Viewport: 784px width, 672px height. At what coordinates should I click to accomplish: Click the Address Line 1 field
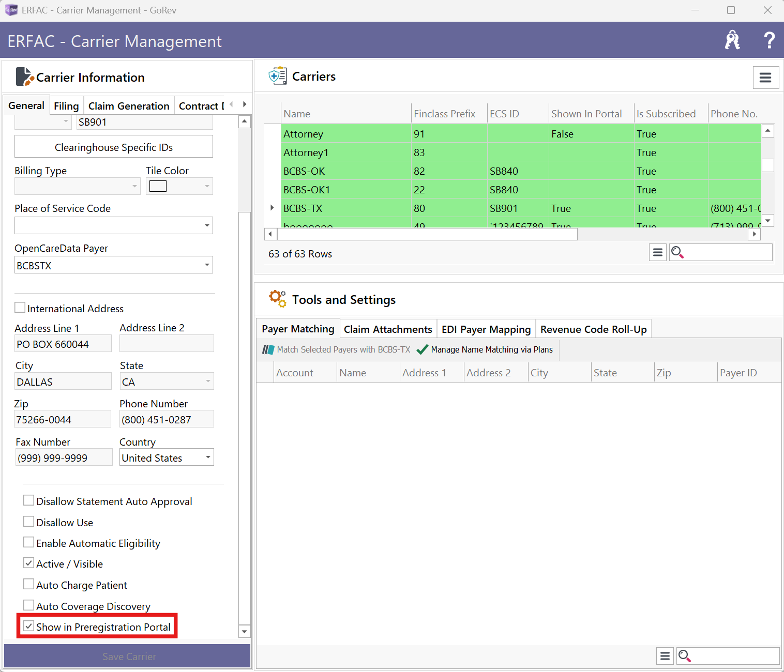pos(63,344)
